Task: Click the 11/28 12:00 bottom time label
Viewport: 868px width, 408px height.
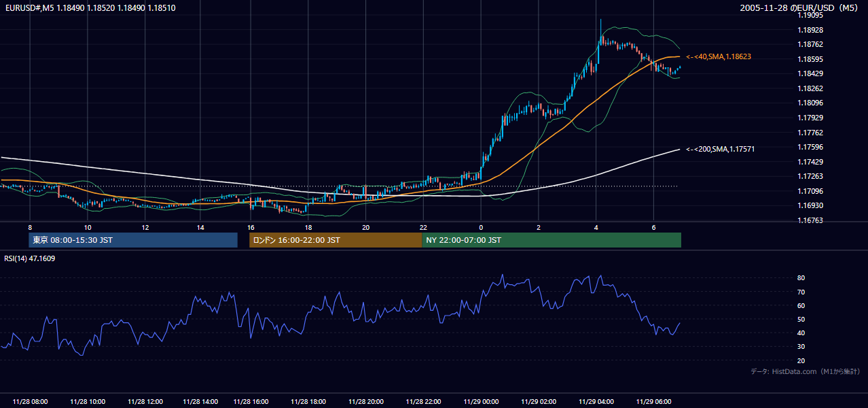Action: 145,402
